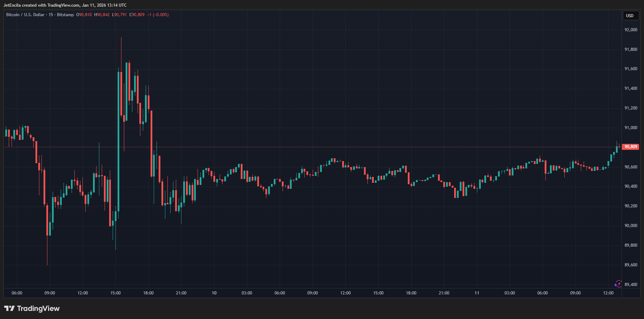644x319 pixels.
Task: Click the low price value L90,791
Action: pyautogui.click(x=119, y=15)
